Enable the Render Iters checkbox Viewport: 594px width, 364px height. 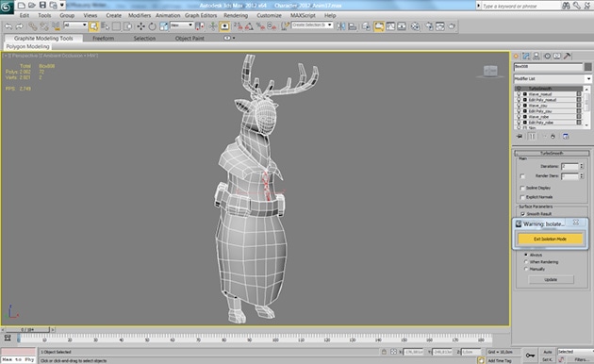[x=522, y=176]
